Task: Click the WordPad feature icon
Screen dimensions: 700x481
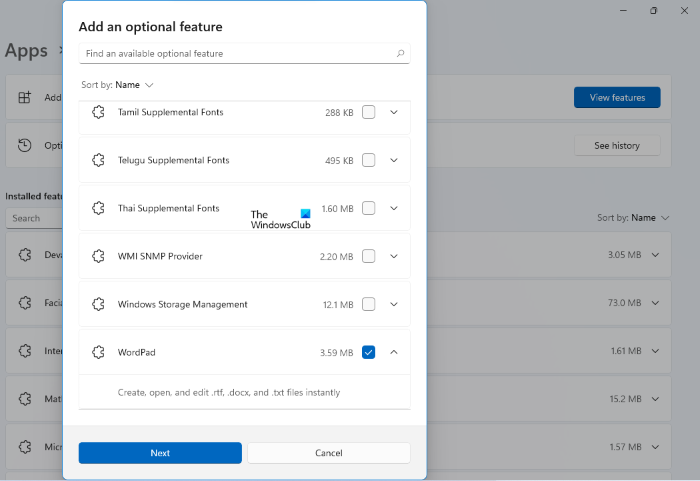Action: [x=98, y=352]
